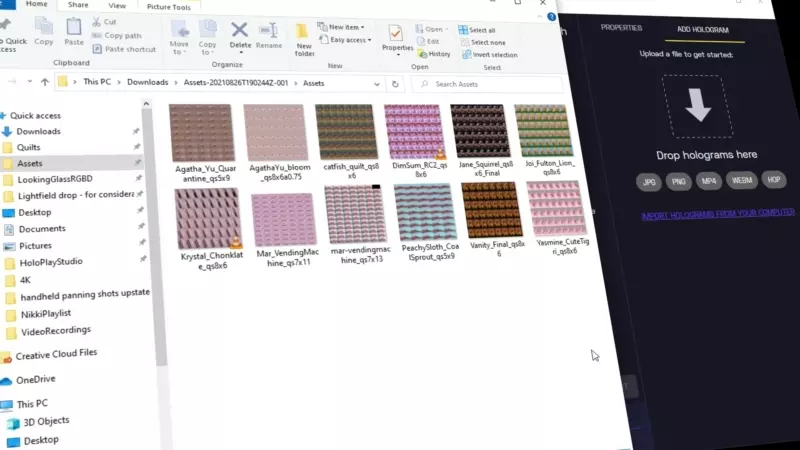
Task: Click Select all in the ribbon
Action: click(477, 30)
